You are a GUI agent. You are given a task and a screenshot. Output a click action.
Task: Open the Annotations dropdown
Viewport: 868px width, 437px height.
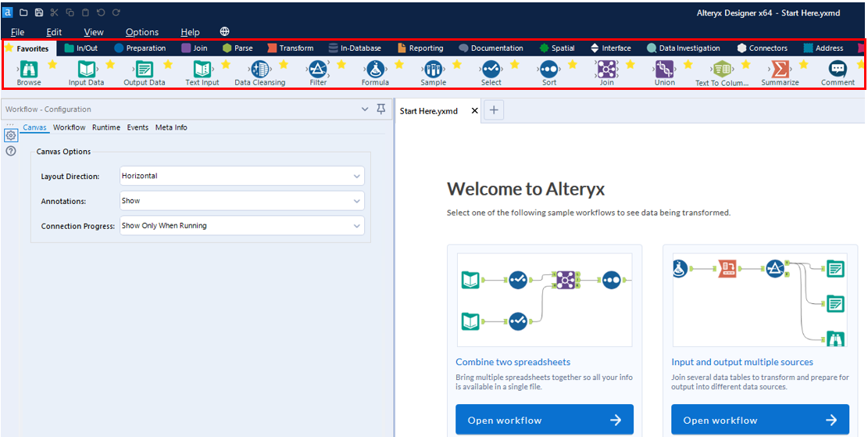point(242,200)
